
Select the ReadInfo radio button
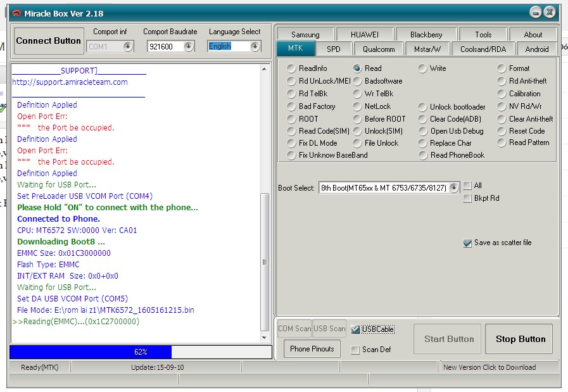(x=291, y=68)
